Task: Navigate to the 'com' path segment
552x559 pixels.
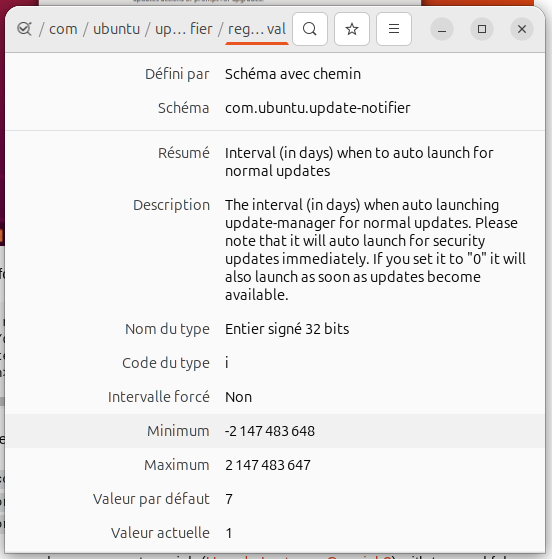Action: coord(63,29)
